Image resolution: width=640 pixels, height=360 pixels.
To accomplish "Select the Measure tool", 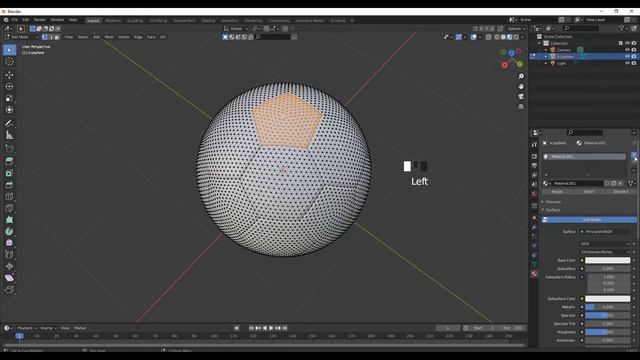I will pos(9,135).
